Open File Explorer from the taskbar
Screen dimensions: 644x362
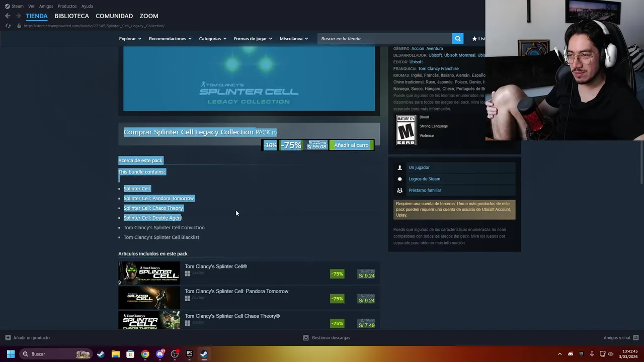click(115, 354)
